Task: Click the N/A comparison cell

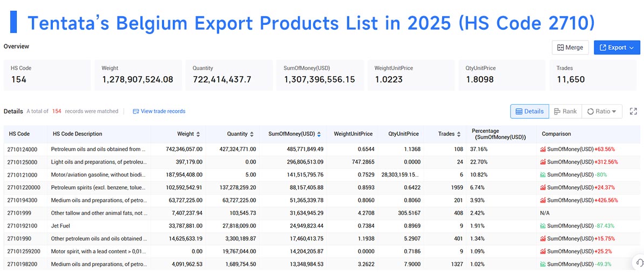Action: click(x=545, y=213)
